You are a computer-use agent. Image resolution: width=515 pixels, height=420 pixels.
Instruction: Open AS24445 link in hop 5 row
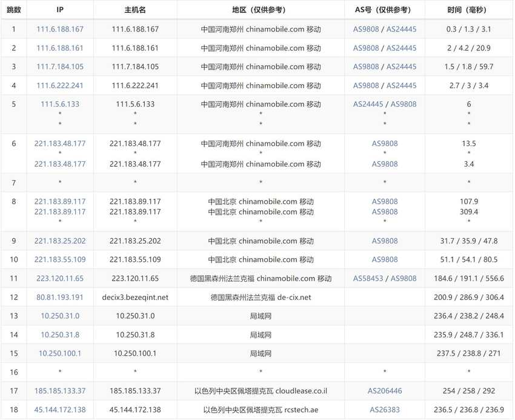368,104
